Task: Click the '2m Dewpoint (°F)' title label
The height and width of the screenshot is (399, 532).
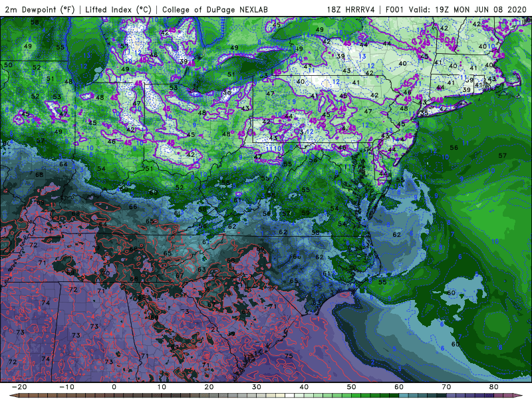Action: (x=40, y=9)
